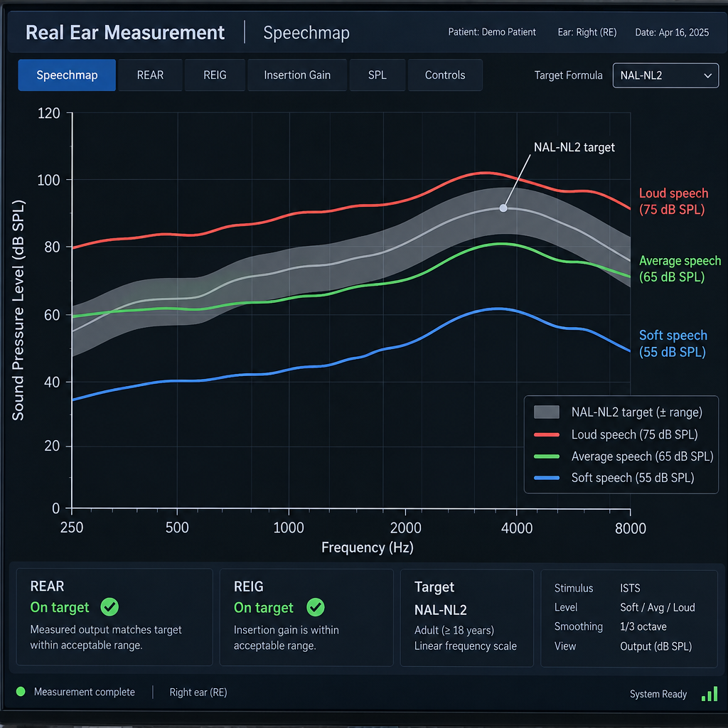Click 'Measured output matches target' description

(106, 630)
